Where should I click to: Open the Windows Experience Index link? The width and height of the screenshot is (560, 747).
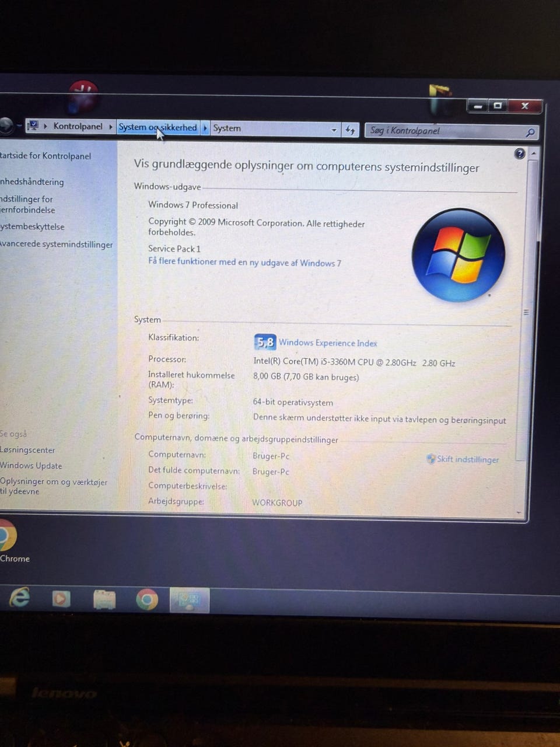[x=328, y=343]
